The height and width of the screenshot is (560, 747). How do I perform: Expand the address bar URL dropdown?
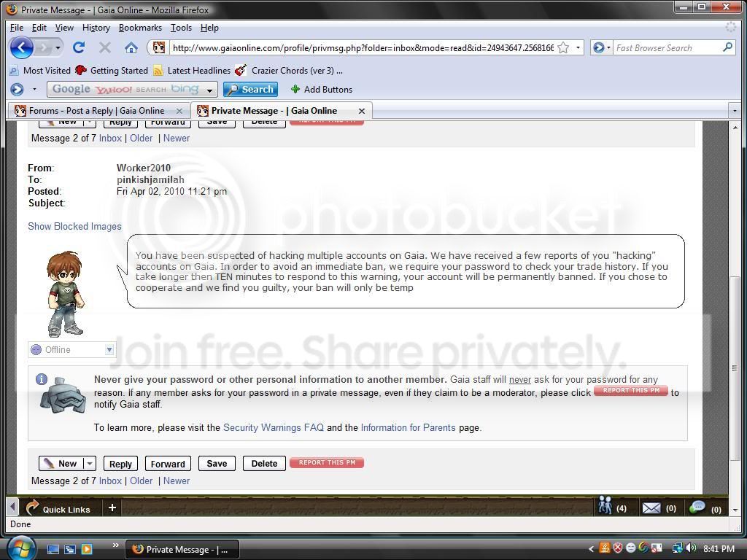click(x=578, y=47)
